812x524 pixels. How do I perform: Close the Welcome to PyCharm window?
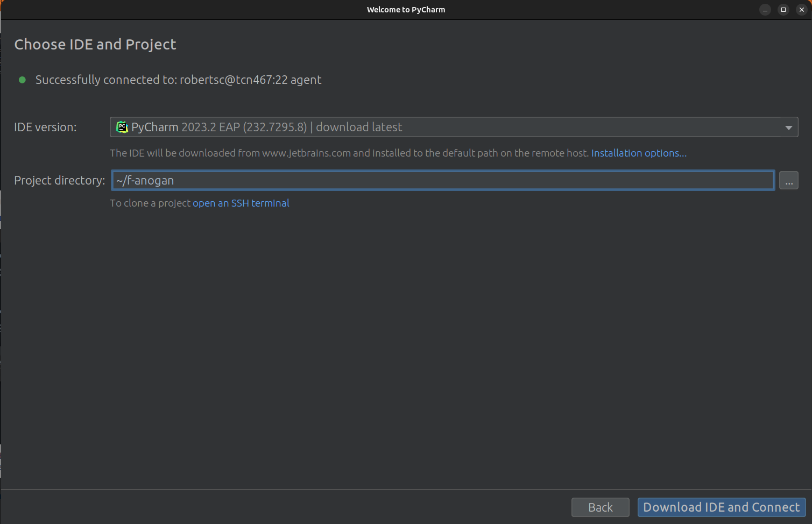(802, 10)
